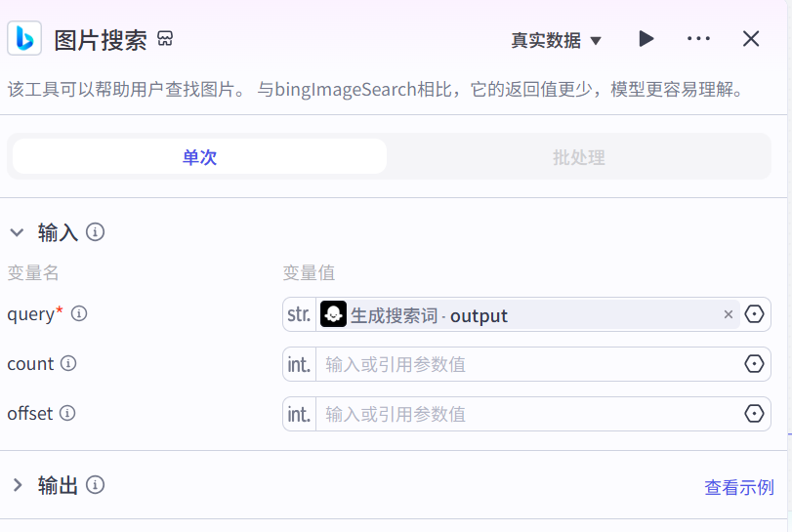Click the info icon next to query
This screenshot has width=792, height=532.
[x=79, y=313]
